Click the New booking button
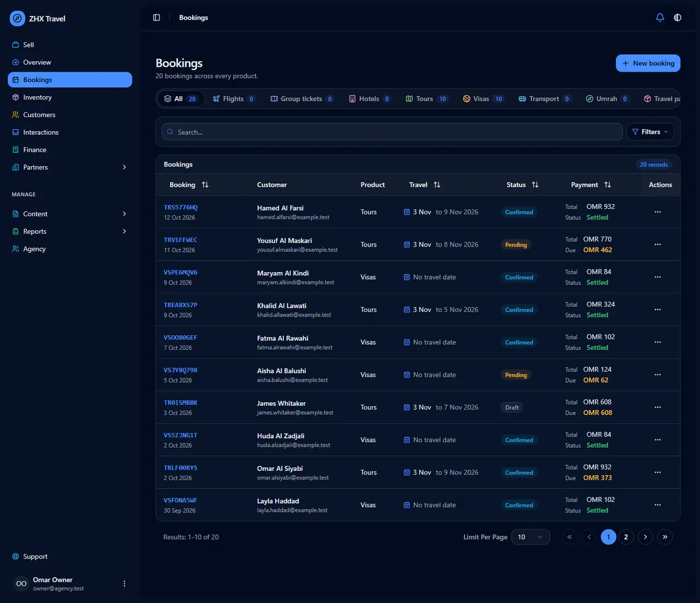The height and width of the screenshot is (603, 700). coord(648,63)
